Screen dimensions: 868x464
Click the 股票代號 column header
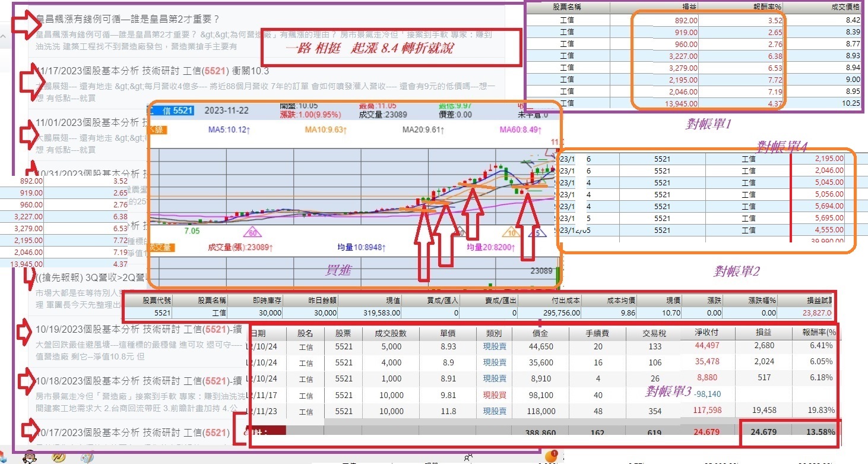157,301
